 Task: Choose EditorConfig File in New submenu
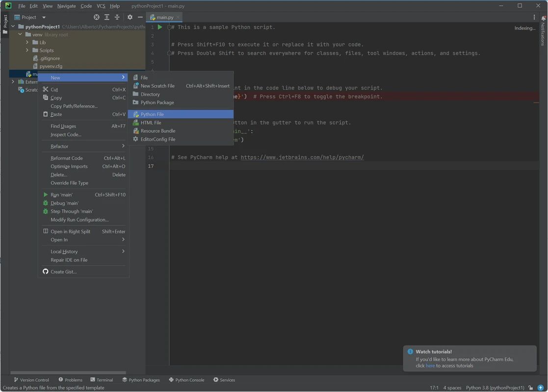click(181, 139)
